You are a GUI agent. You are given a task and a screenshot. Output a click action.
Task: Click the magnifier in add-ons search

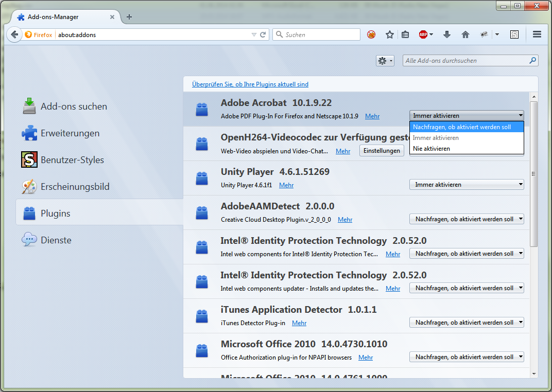pyautogui.click(x=532, y=61)
